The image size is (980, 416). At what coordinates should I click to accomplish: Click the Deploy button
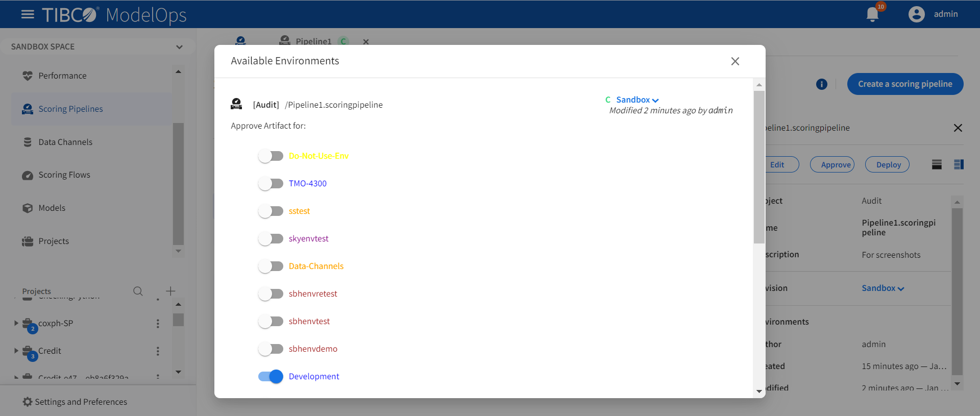pyautogui.click(x=888, y=164)
